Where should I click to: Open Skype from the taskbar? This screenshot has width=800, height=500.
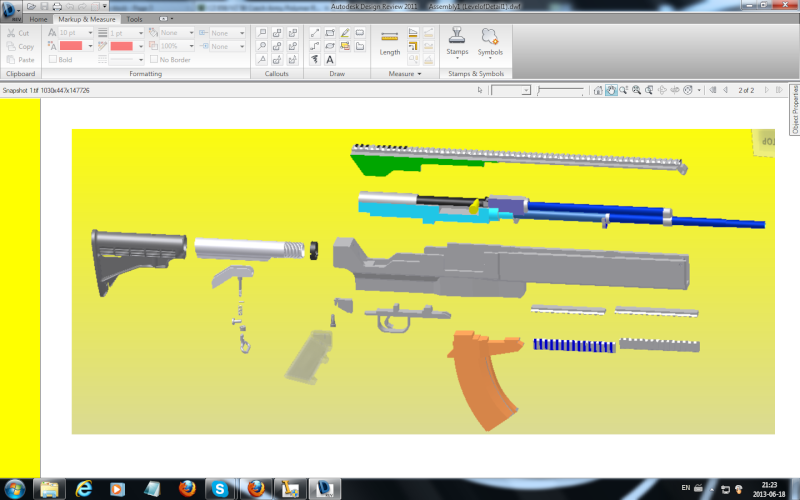click(220, 489)
